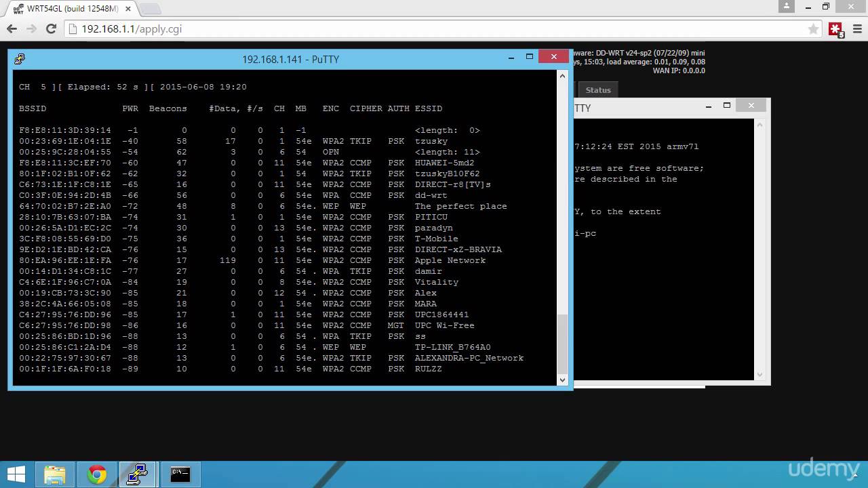Click the TP-LINK_B764A0 ESSID entry

(x=453, y=347)
